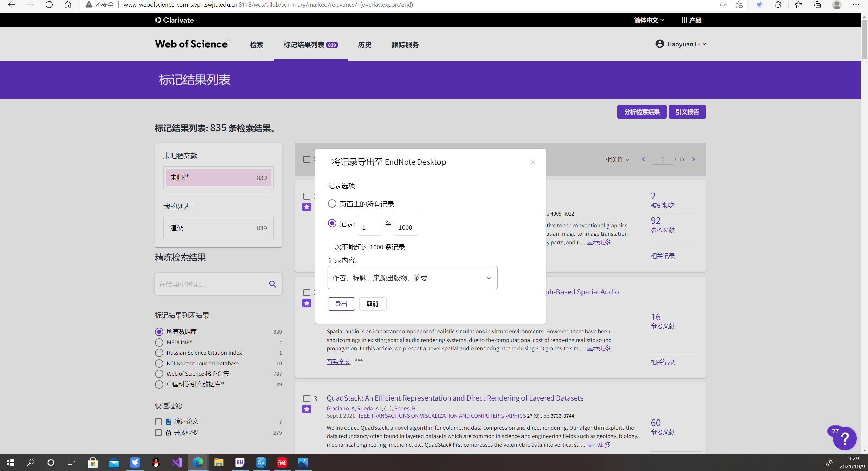Close the EndNote export dialog
The image size is (868, 471).
(533, 162)
